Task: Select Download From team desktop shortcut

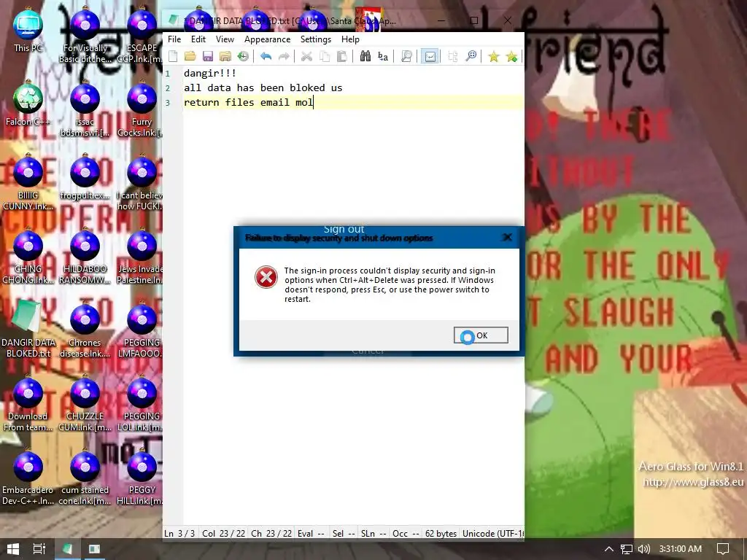Action: coord(28,404)
